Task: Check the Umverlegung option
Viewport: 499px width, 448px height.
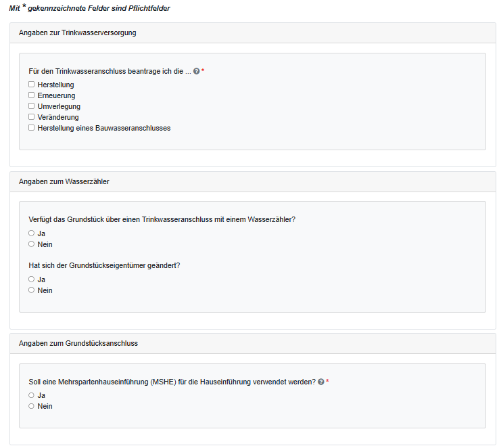Action: [x=31, y=106]
